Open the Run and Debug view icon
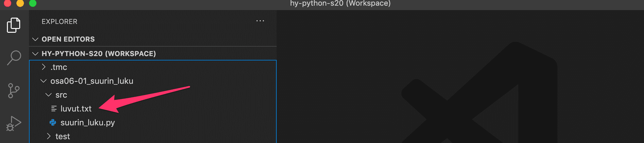 coord(14,123)
